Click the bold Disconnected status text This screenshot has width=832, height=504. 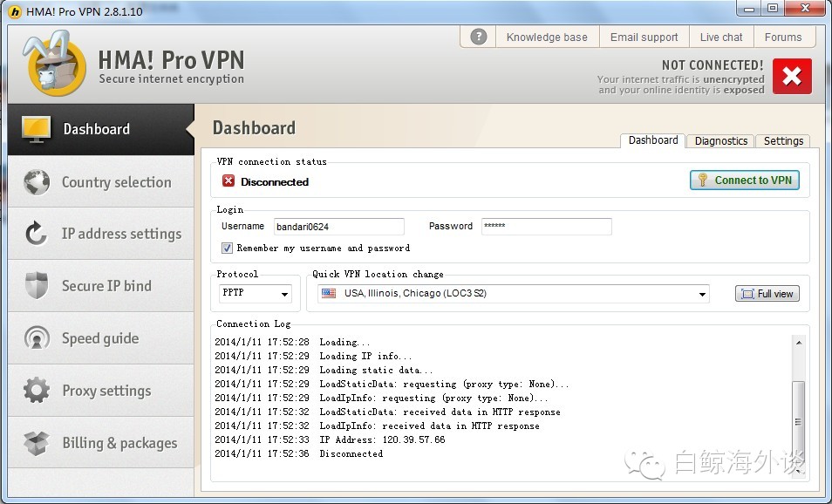tap(275, 182)
